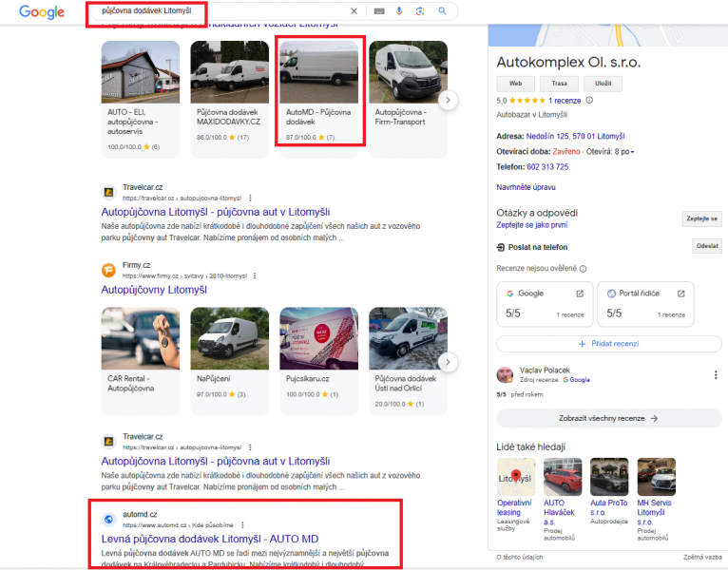Screen dimensions: 728x570
Task: Open MH Servis Litomyšl s.r.o. suggestion
Action: [656, 500]
